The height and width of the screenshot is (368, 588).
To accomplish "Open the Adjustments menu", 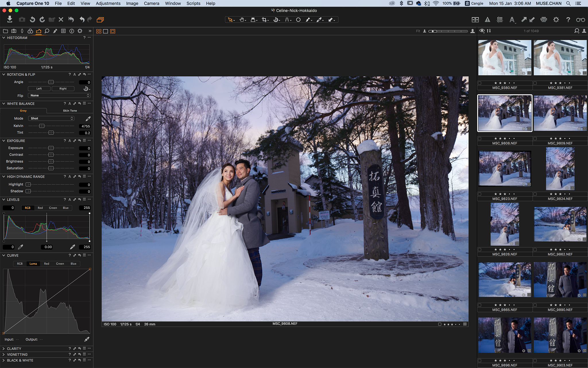I will coord(108,3).
